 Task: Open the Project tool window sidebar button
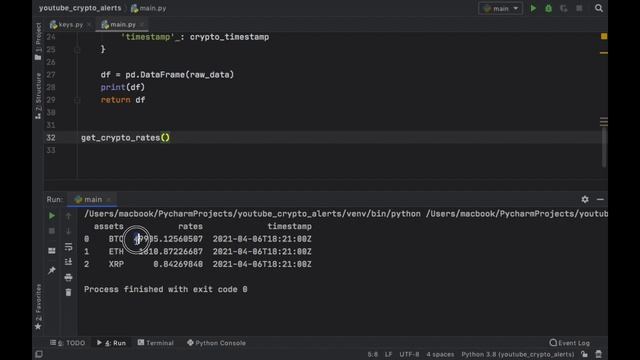[38, 41]
